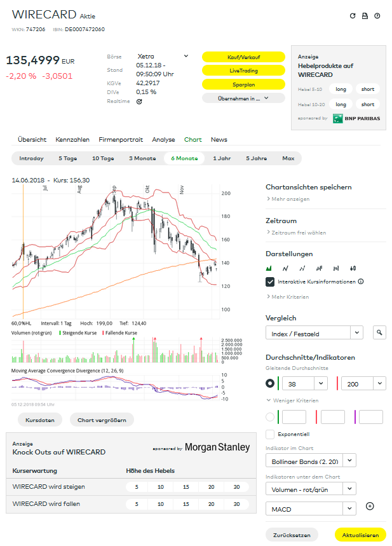Click the Kursdaten button

(40, 420)
